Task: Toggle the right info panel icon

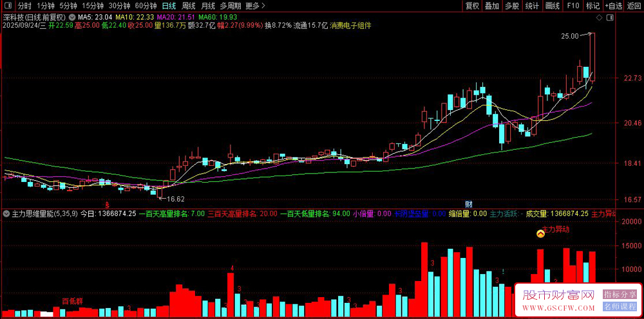Action: pyautogui.click(x=611, y=17)
